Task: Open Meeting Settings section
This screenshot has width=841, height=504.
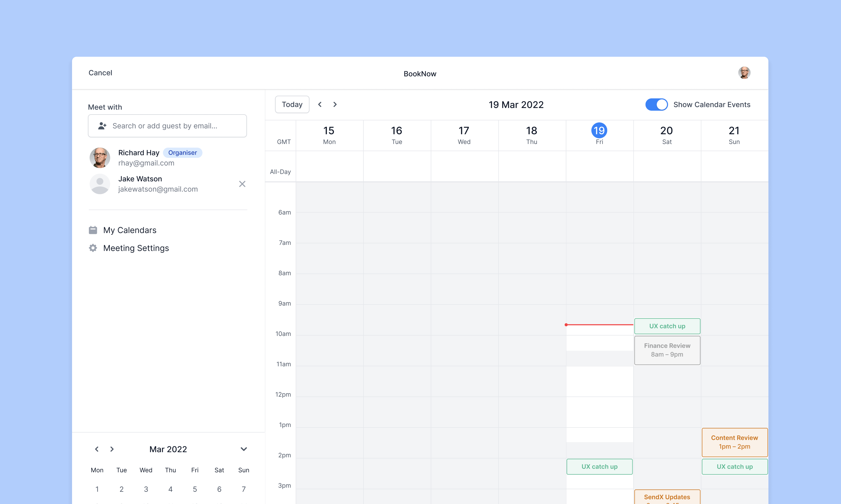Action: [136, 248]
